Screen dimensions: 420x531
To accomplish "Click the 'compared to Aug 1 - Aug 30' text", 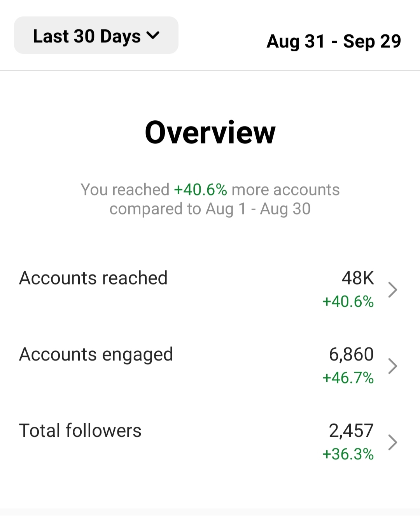I will tap(210, 209).
